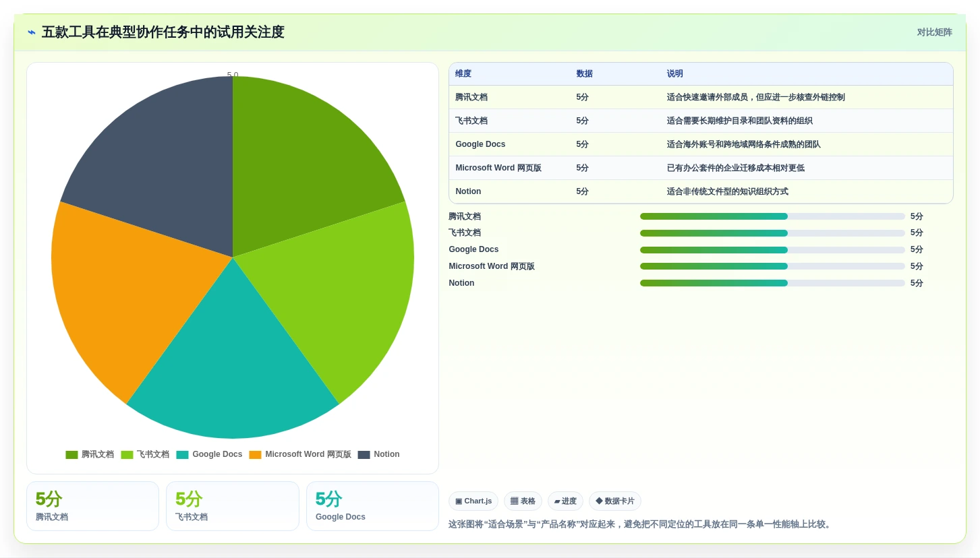This screenshot has width=980, height=558.
Task: Click the Notion label beside its progress bar
Action: tap(461, 283)
